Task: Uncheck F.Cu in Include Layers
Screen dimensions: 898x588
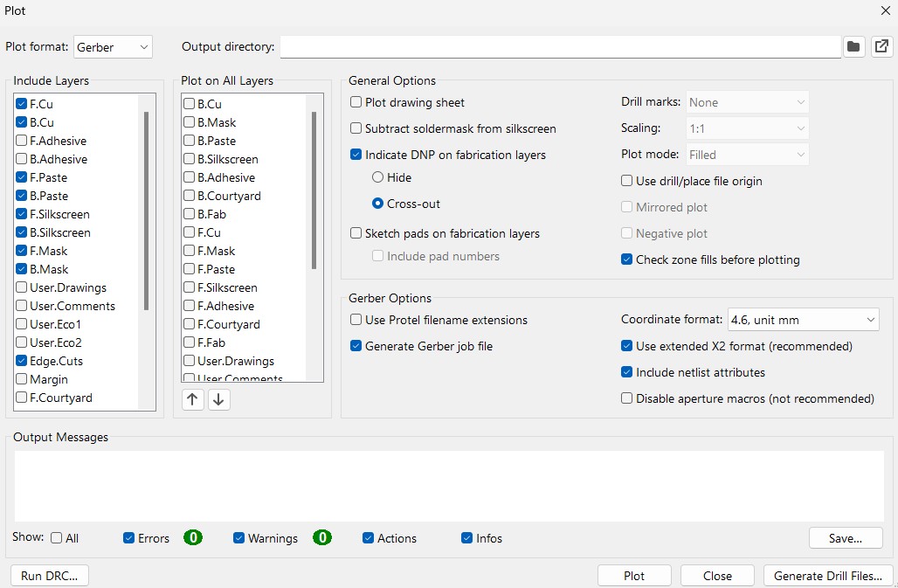Action: pyautogui.click(x=22, y=104)
